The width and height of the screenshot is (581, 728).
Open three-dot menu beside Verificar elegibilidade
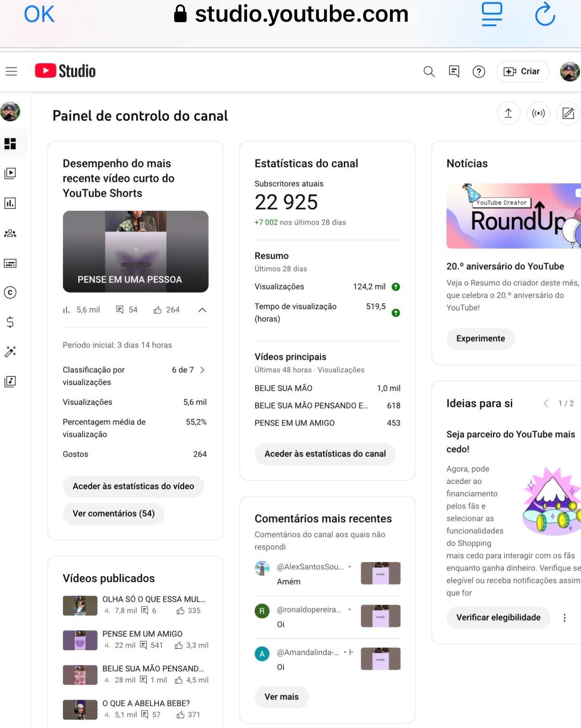point(564,618)
